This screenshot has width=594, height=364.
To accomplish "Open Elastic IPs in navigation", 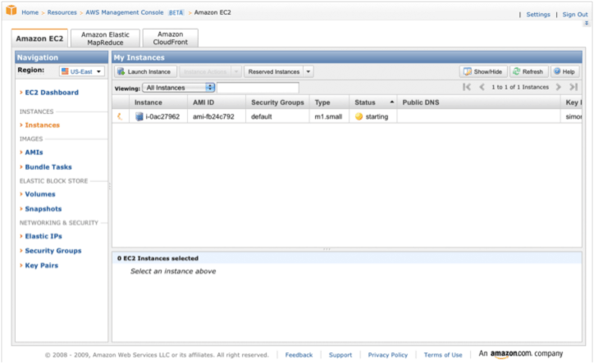I will (43, 236).
